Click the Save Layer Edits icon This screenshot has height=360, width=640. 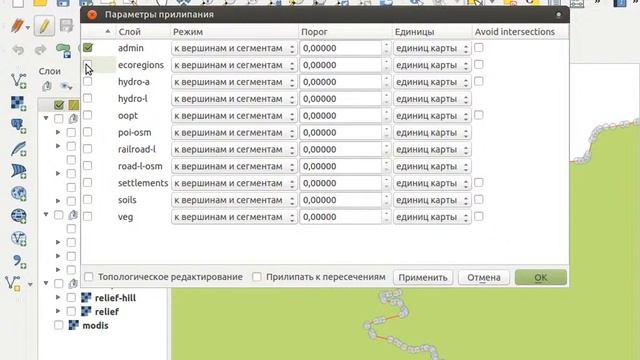(x=66, y=25)
